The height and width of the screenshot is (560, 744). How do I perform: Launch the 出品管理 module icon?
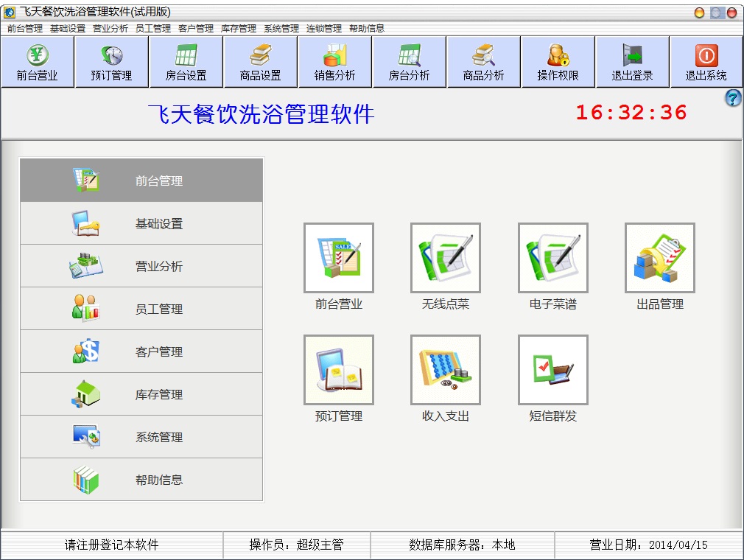pos(659,258)
